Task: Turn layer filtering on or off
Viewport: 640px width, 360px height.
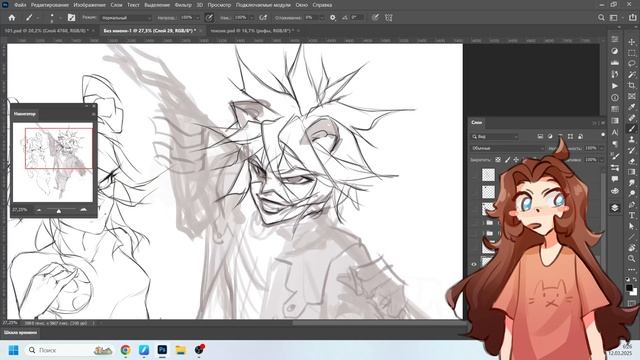Action: 603,135
